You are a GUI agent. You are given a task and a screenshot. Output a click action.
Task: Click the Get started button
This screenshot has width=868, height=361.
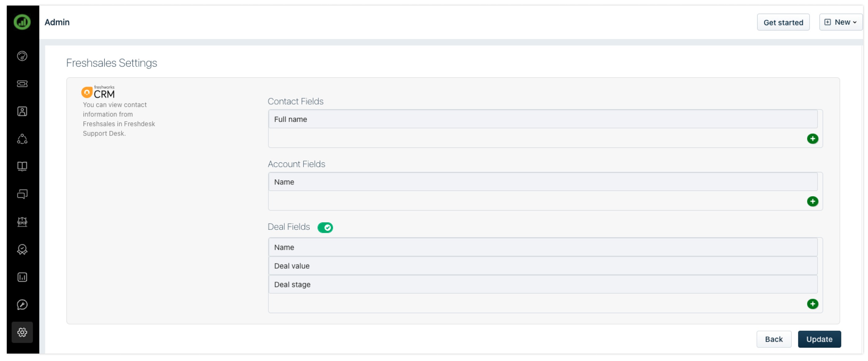tap(783, 22)
